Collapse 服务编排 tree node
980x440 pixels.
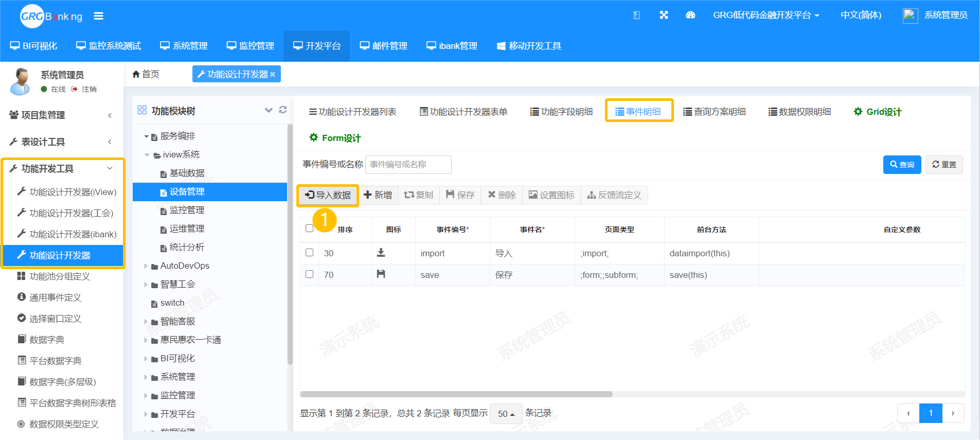coord(146,136)
